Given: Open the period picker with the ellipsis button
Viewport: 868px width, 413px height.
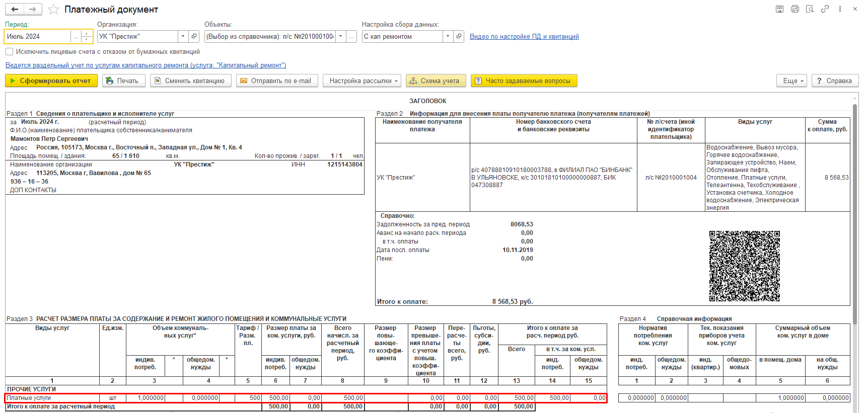Looking at the screenshot, I should 76,37.
